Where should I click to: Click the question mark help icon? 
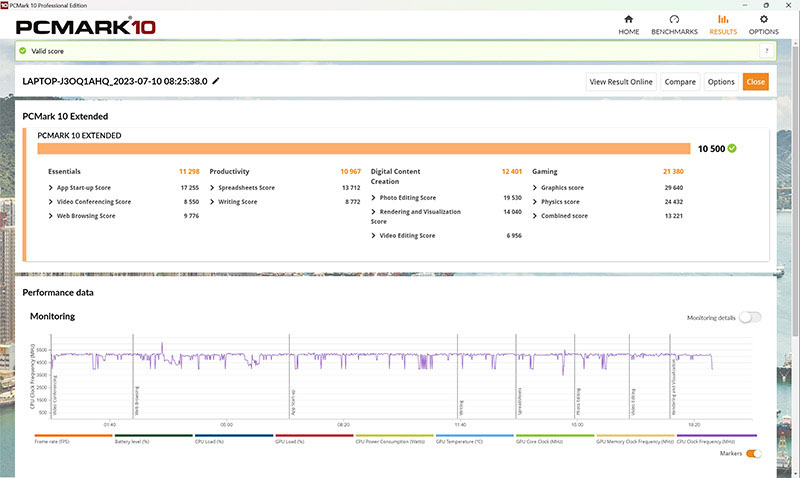(766, 51)
